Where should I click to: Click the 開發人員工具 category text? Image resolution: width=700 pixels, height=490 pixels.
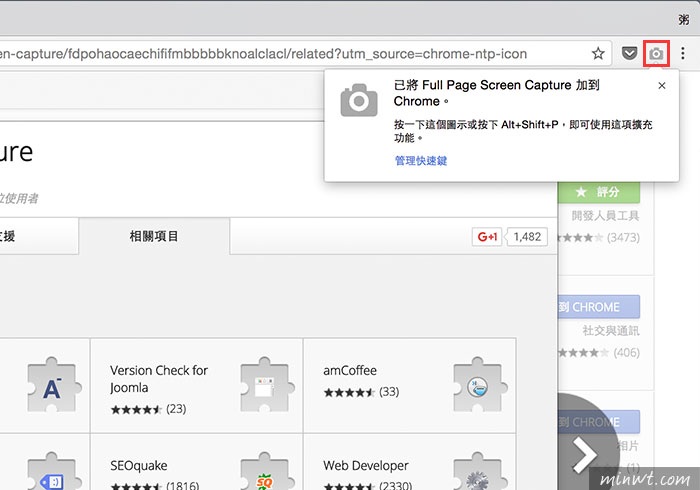tap(605, 216)
